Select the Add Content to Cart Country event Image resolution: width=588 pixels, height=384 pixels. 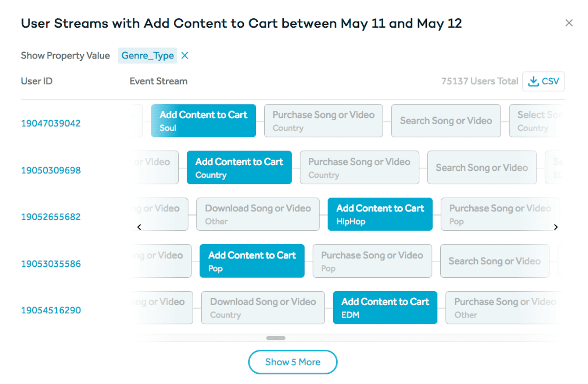[239, 168]
